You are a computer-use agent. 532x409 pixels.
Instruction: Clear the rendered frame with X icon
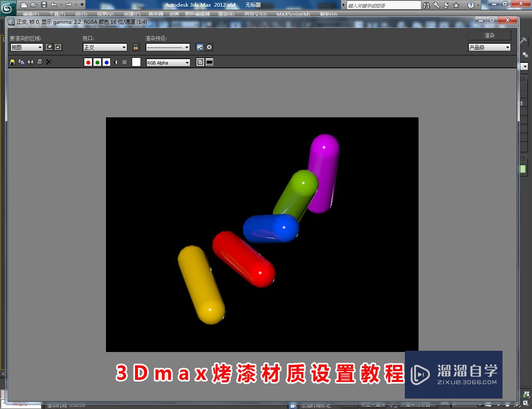pos(49,62)
